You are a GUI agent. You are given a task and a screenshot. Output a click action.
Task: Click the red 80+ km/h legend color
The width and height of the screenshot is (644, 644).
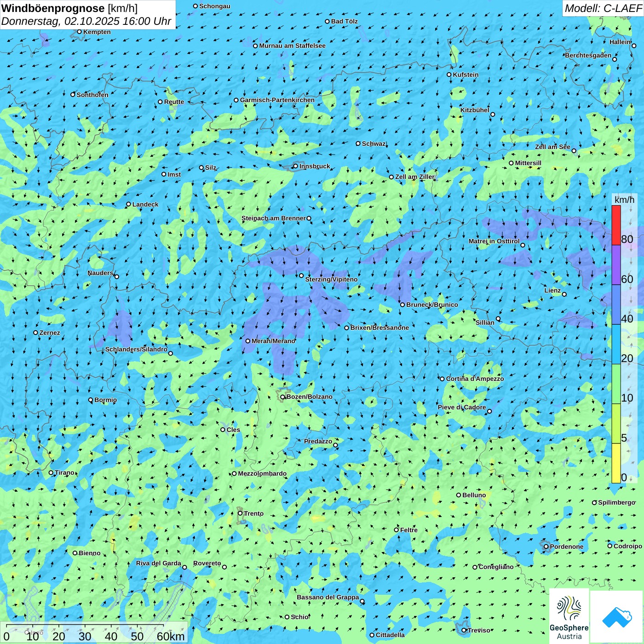(616, 225)
